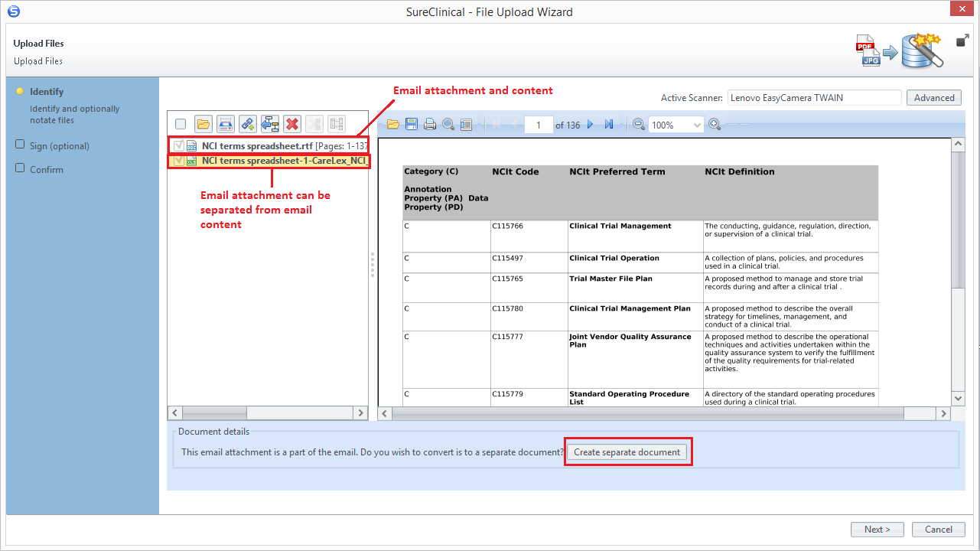Viewport: 980px width, 551px height.
Task: Zoom in with the plus magnifier icon
Action: (715, 124)
